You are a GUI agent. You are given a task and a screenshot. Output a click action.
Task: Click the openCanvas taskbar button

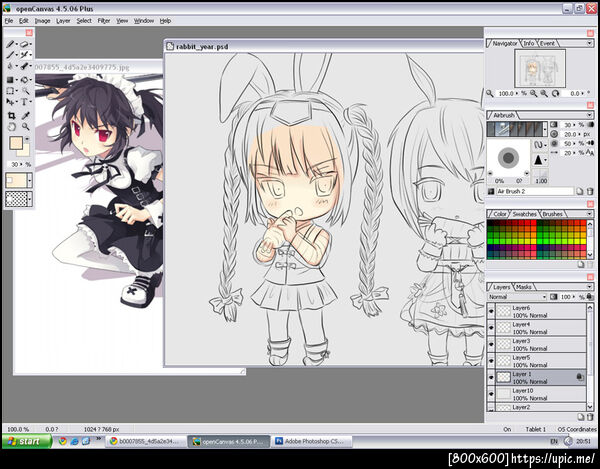click(229, 441)
